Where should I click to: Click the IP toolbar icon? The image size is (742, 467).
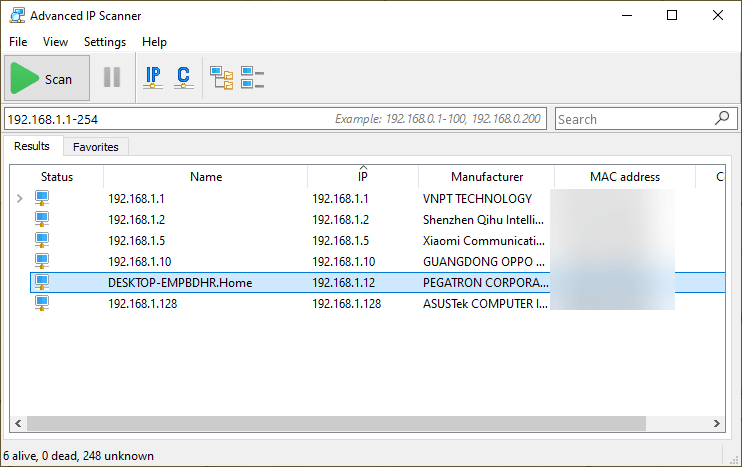click(153, 78)
